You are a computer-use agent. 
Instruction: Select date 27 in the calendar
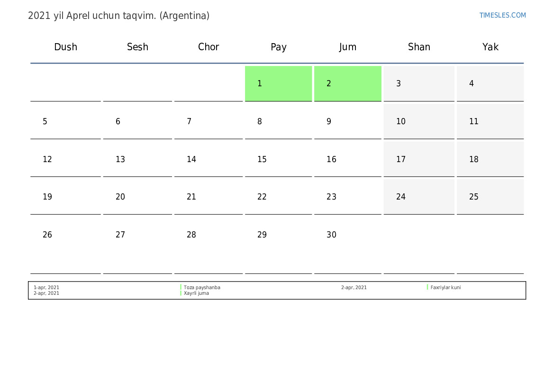(x=137, y=246)
